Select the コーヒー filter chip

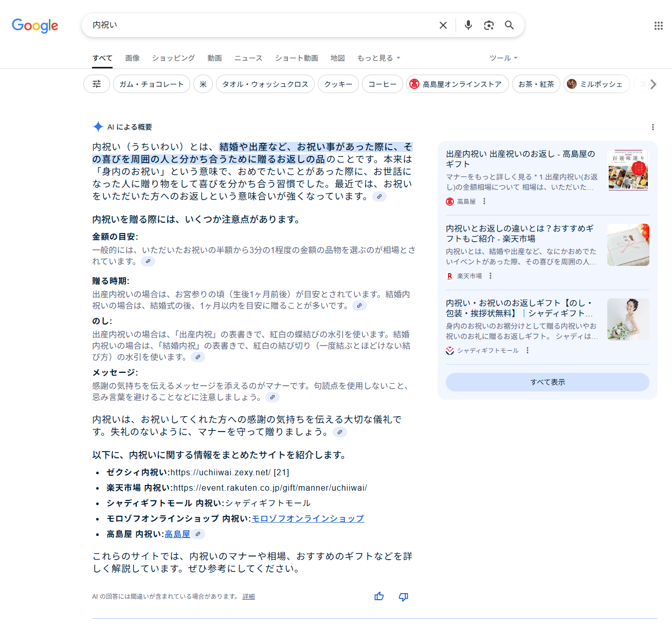pos(383,84)
